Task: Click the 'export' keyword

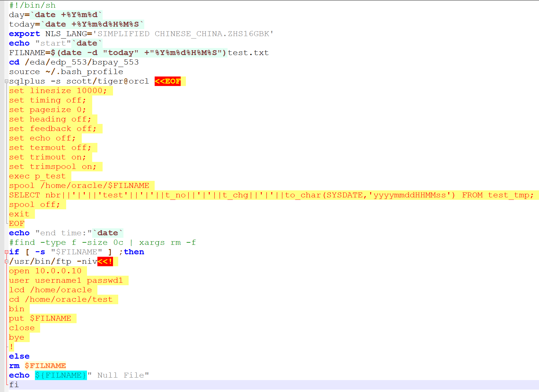Action: point(24,34)
